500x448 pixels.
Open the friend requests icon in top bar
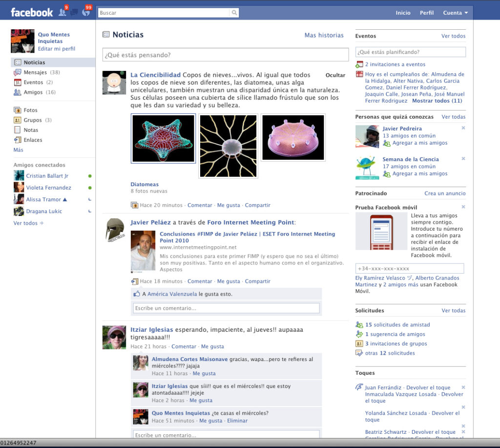pos(62,12)
